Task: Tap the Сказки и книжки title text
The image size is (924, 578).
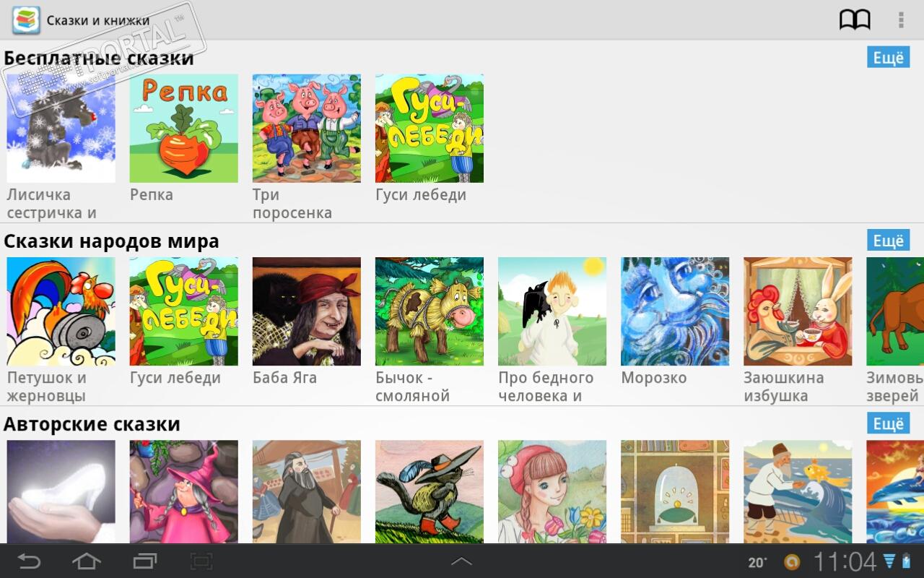Action: pos(98,20)
